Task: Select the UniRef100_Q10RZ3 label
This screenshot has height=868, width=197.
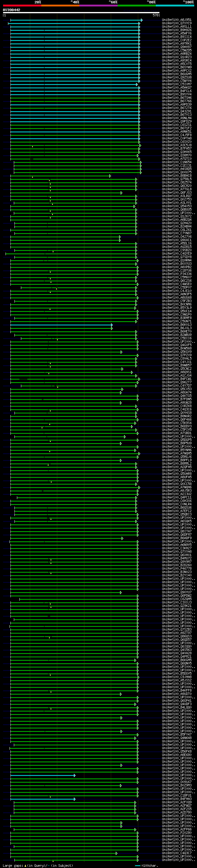Action: (177, 57)
